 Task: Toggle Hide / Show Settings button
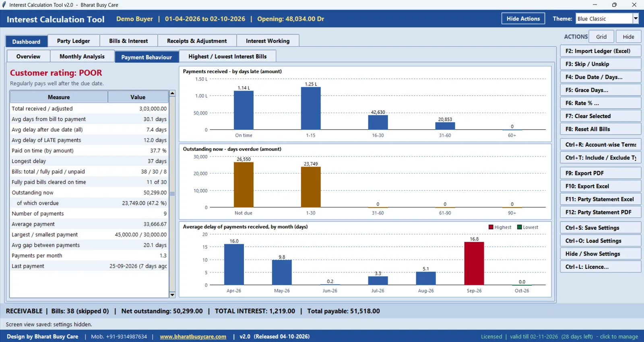coord(601,254)
